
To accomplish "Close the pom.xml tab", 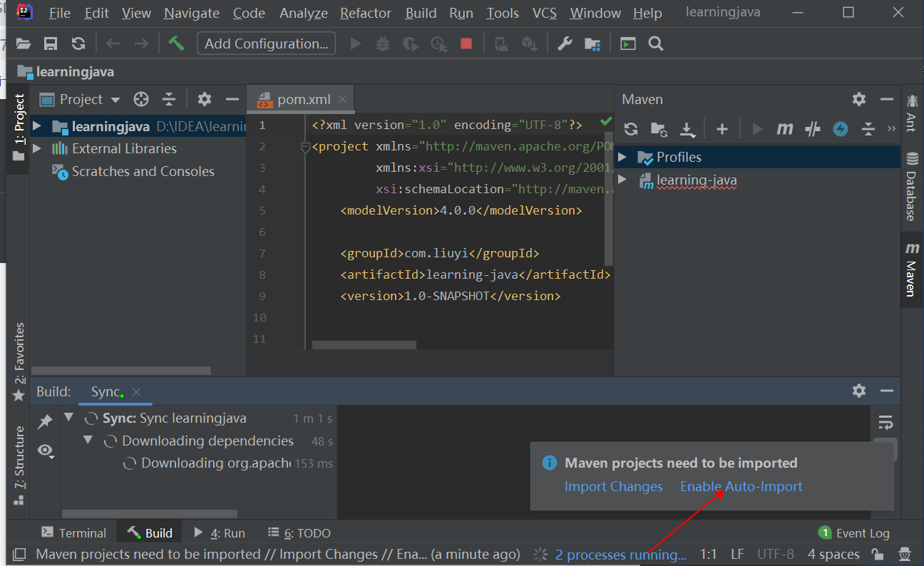I will (342, 99).
